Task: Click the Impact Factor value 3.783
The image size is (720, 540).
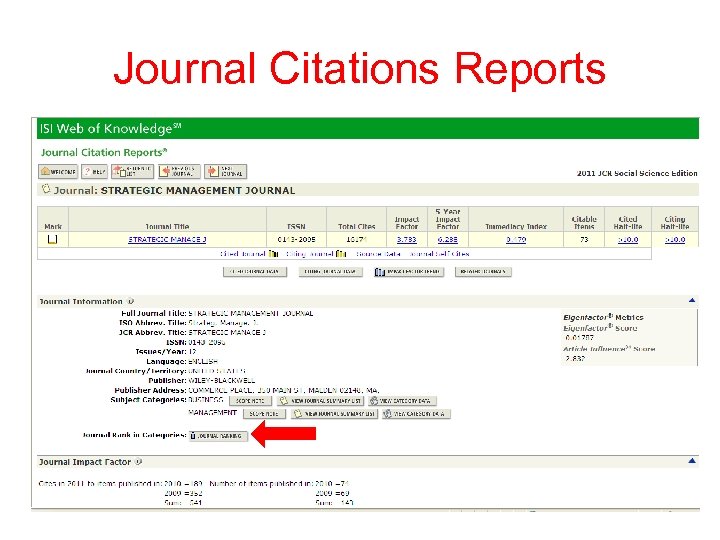Action: click(406, 239)
